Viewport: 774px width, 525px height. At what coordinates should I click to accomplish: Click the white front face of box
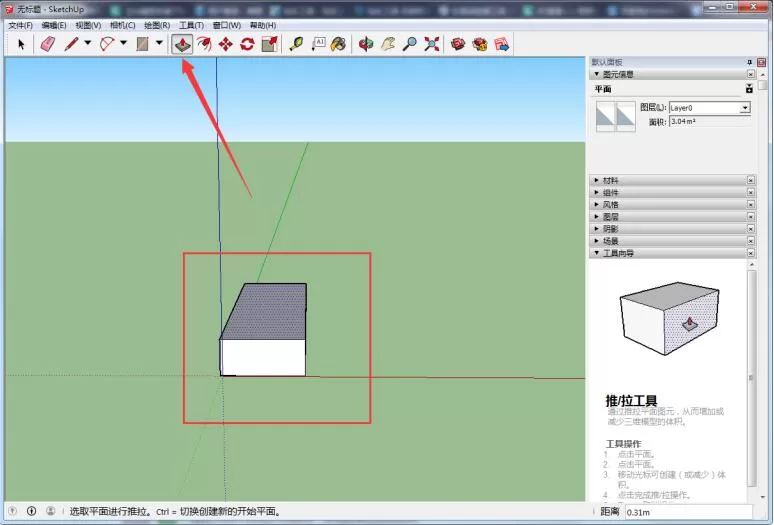[263, 358]
